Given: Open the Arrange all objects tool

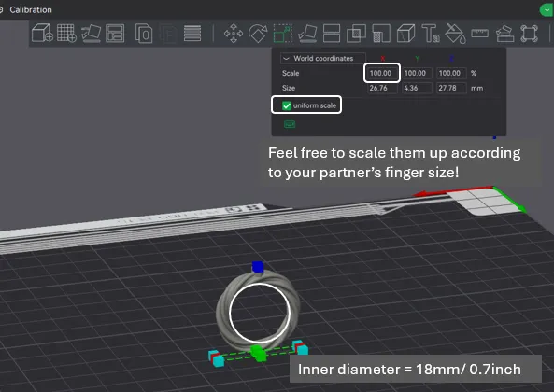Looking at the screenshot, I should click(115, 34).
